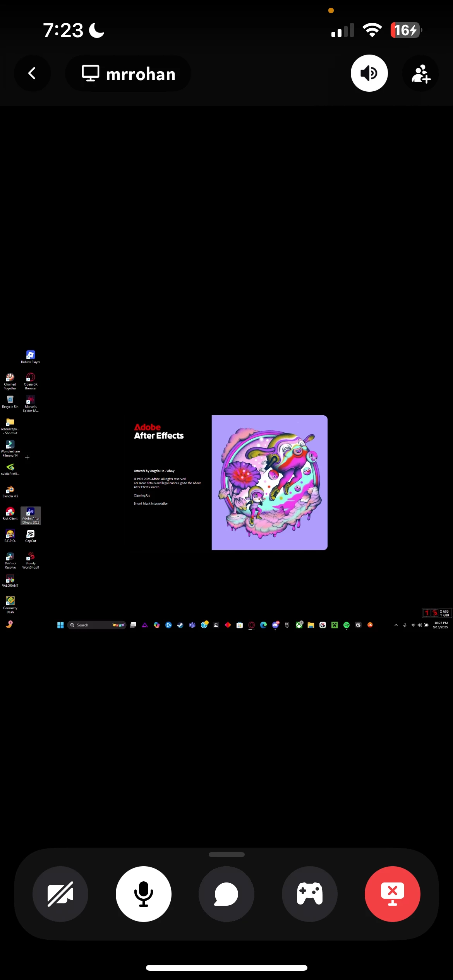Image resolution: width=453 pixels, height=980 pixels.
Task: Open the volume speaker tray icon
Action: click(420, 625)
